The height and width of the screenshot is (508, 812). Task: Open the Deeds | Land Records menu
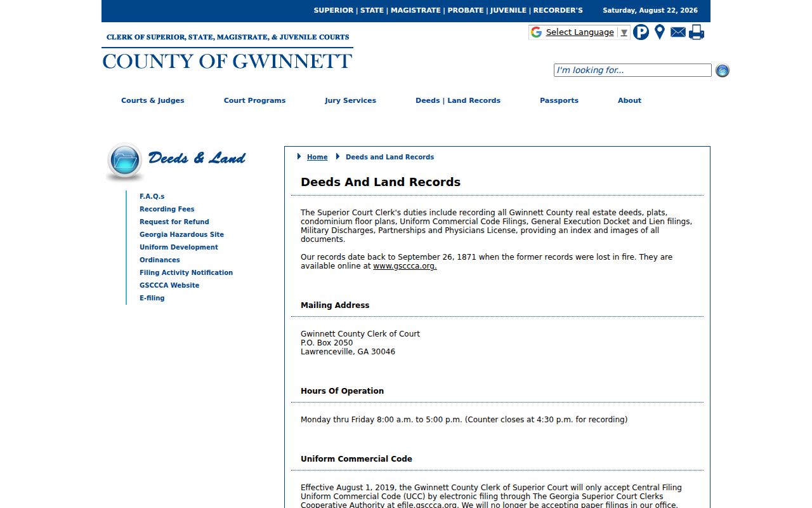click(x=458, y=100)
